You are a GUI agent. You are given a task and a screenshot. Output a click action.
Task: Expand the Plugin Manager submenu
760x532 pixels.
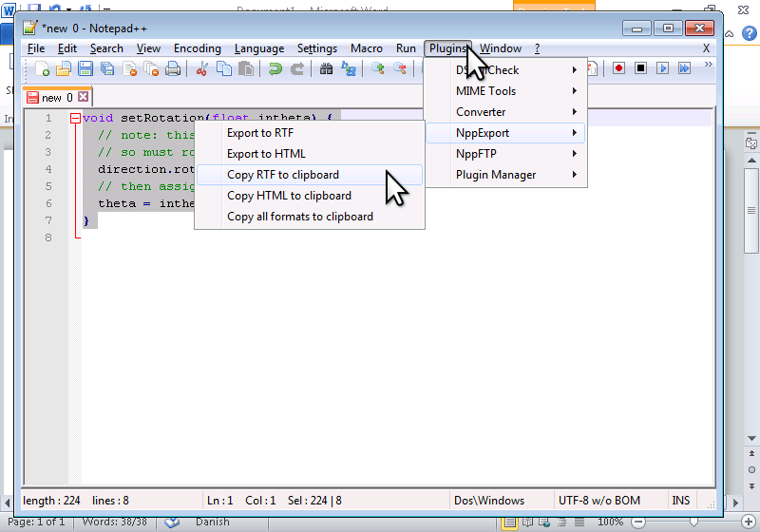click(505, 175)
